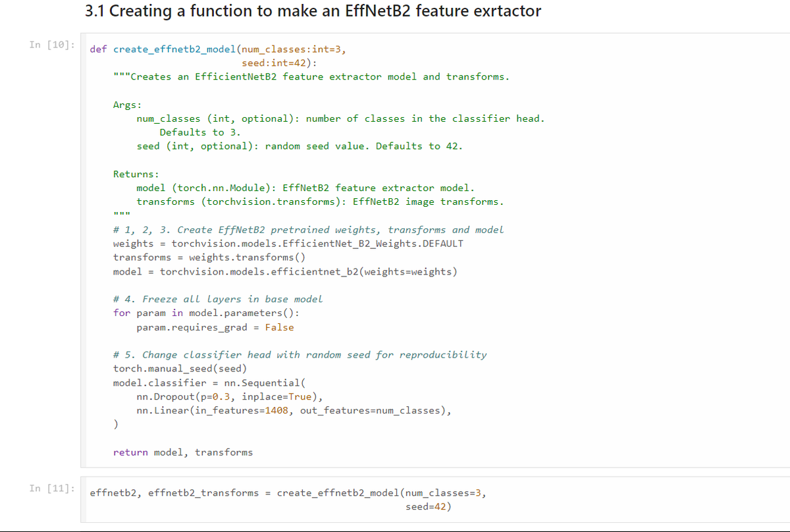Click comment '# 4. Freeze all layers in base model'
Image resolution: width=790 pixels, height=532 pixels.
[218, 299]
